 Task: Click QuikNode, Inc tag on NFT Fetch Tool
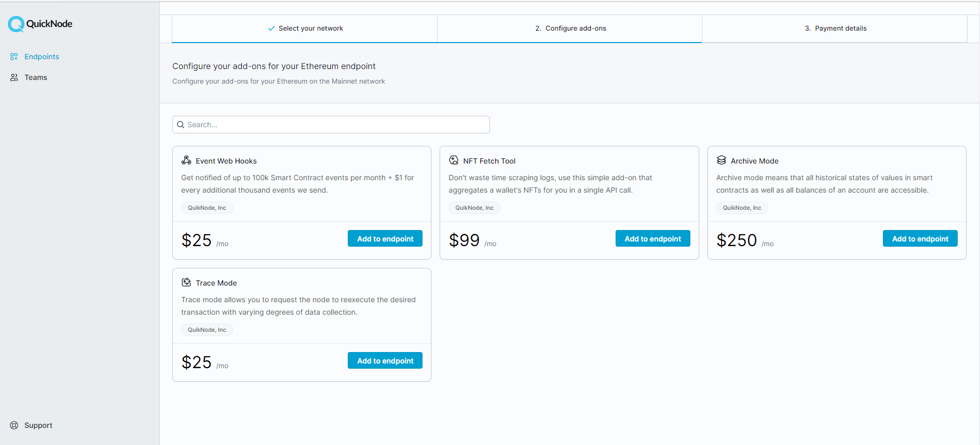click(x=474, y=208)
